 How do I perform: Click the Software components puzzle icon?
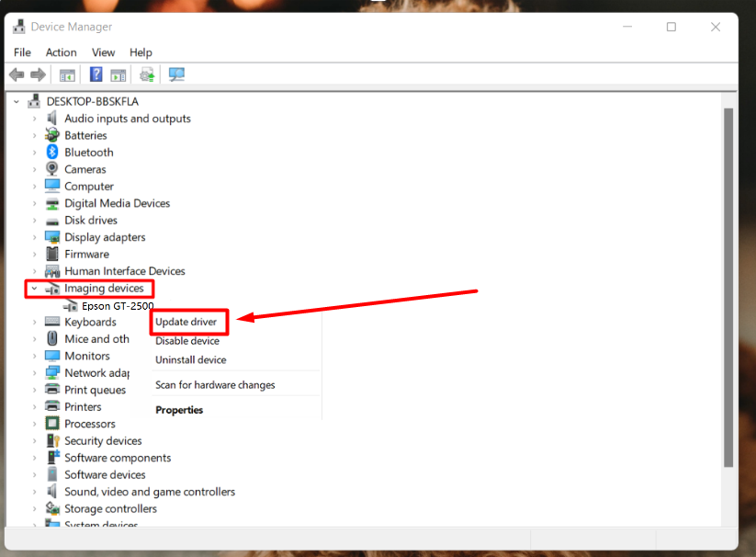tap(53, 457)
